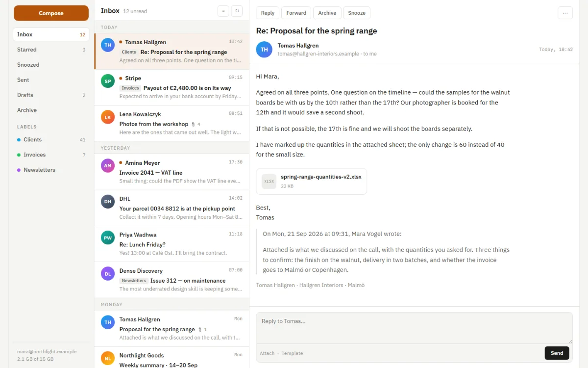Click the Tomas Hallgren signature line
588x368 pixels.
(310, 285)
